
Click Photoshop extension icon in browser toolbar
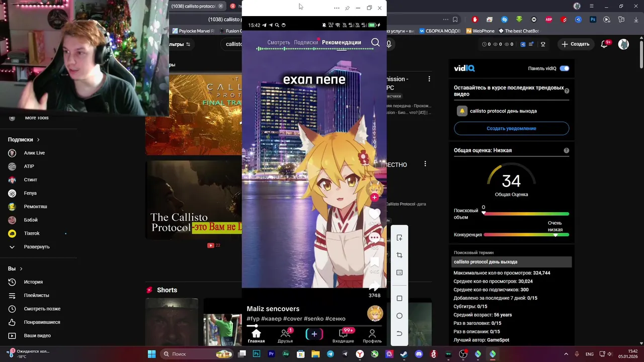[593, 20]
